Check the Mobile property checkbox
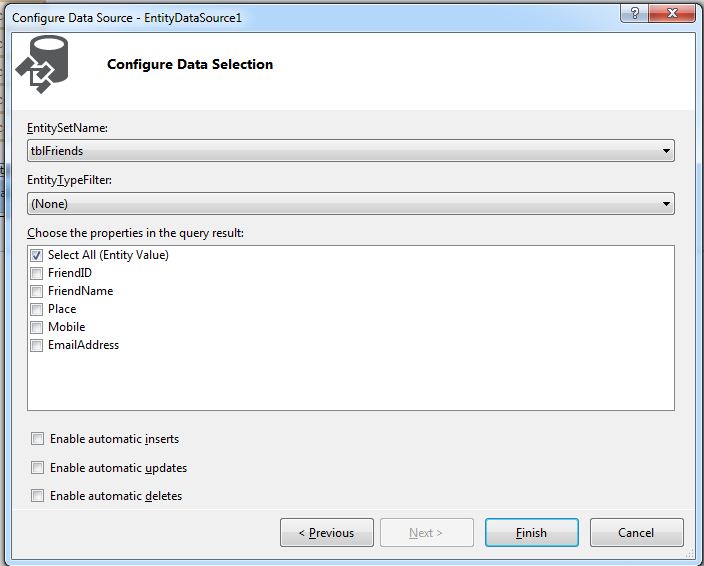 click(36, 327)
